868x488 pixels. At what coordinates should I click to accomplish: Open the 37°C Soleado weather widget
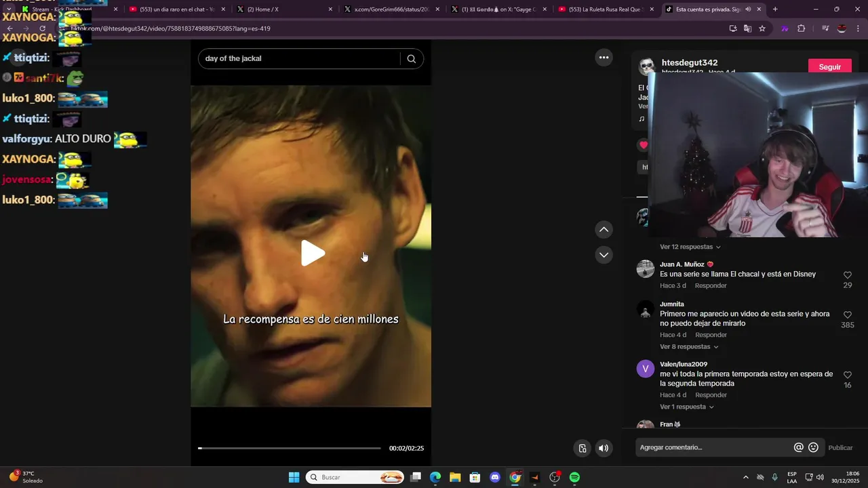[x=26, y=476]
